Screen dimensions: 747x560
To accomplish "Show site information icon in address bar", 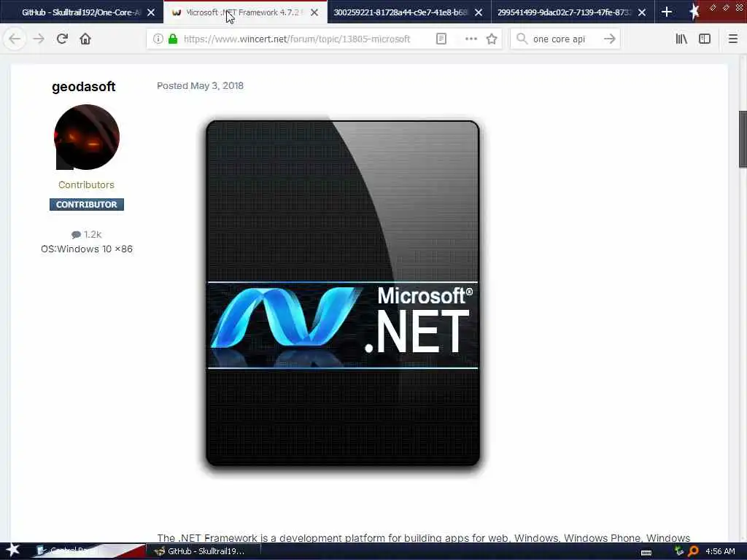I will point(158,39).
